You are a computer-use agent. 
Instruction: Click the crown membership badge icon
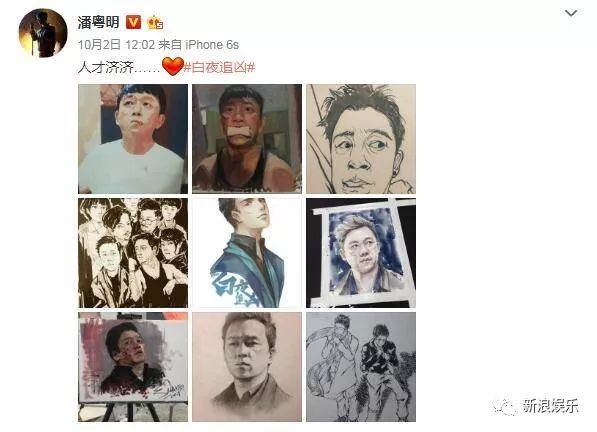point(155,22)
